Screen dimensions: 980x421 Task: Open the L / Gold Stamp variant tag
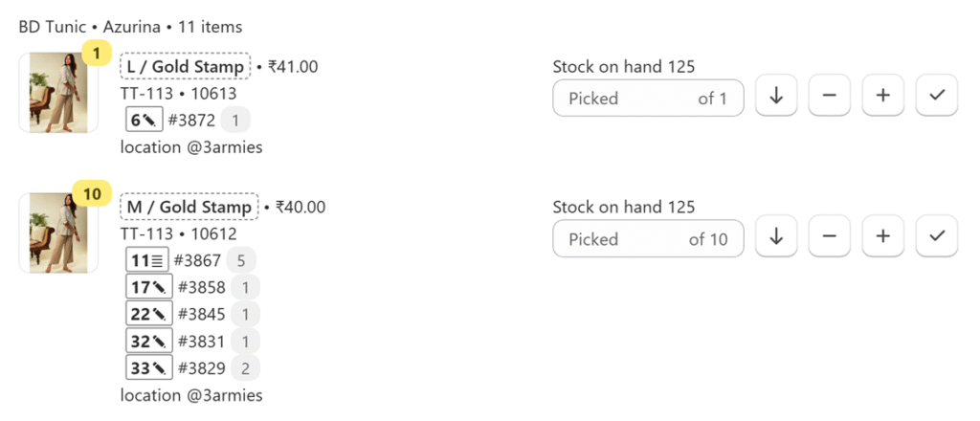coord(186,67)
